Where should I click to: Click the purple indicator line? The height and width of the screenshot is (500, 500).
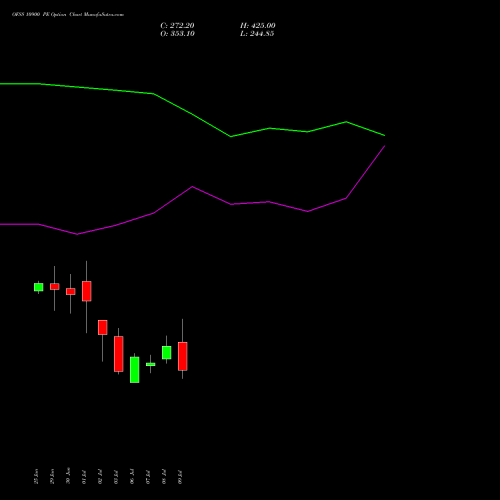pyautogui.click(x=192, y=187)
